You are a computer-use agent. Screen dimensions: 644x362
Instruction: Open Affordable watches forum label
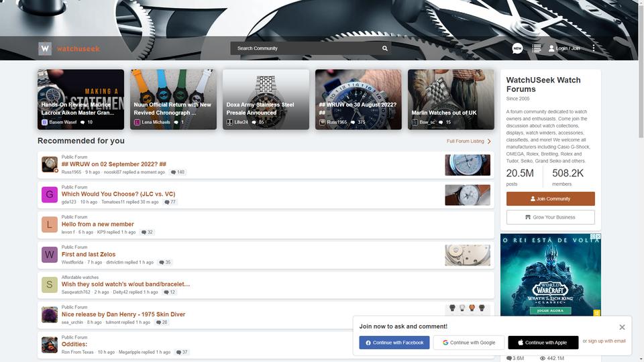point(80,278)
